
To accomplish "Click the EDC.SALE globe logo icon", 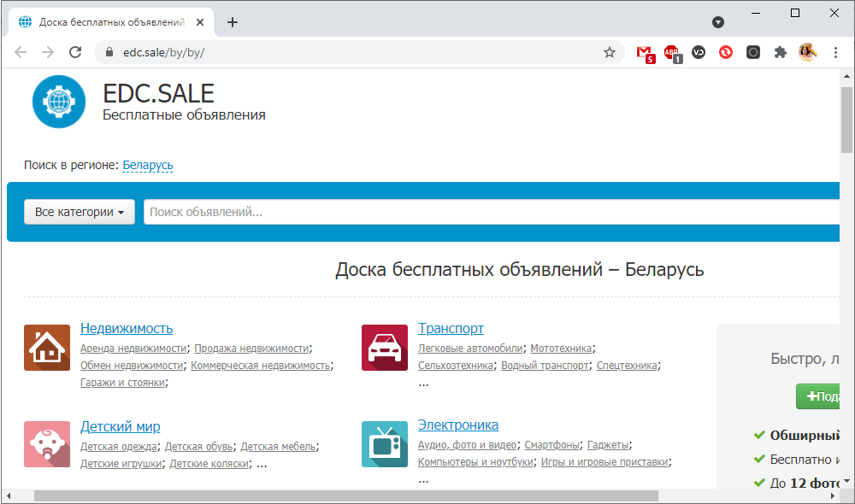I will (59, 102).
